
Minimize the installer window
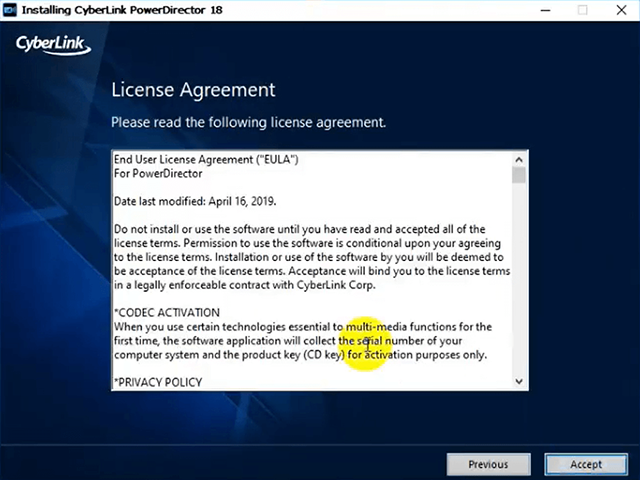(x=545, y=10)
